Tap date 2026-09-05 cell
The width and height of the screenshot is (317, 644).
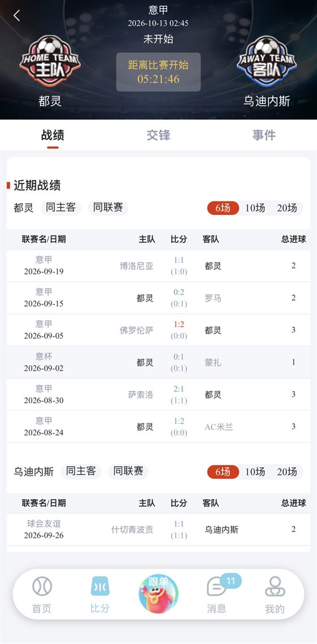pos(44,336)
